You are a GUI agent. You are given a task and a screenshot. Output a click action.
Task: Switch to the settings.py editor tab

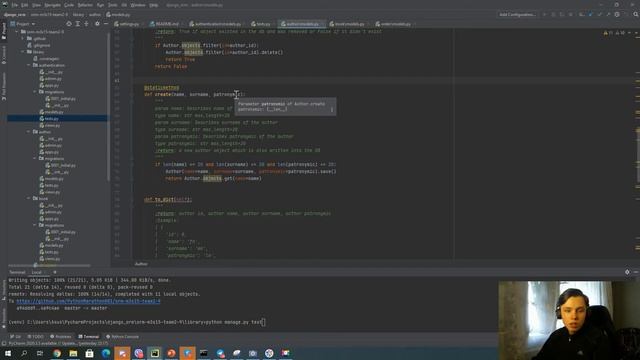pos(127,24)
